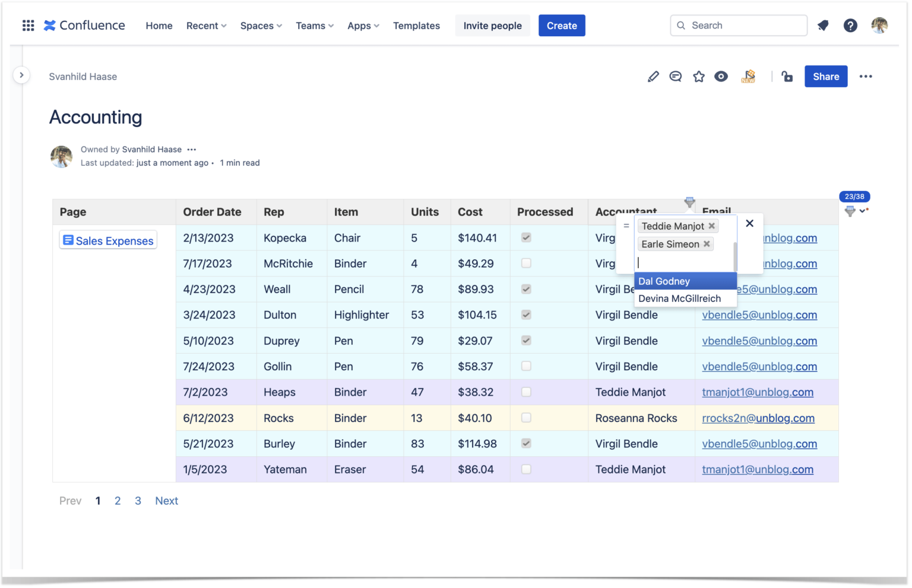Uncheck Processed for Burley's binder order
The width and height of the screenshot is (912, 588).
[526, 443]
